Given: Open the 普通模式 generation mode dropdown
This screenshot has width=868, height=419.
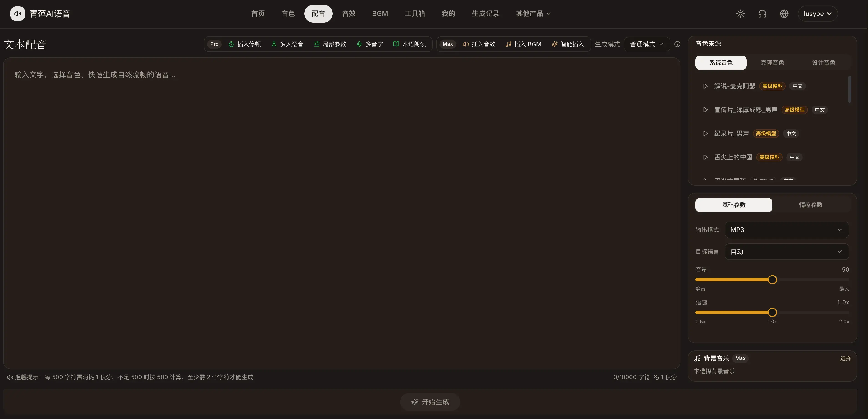Looking at the screenshot, I should tap(647, 44).
